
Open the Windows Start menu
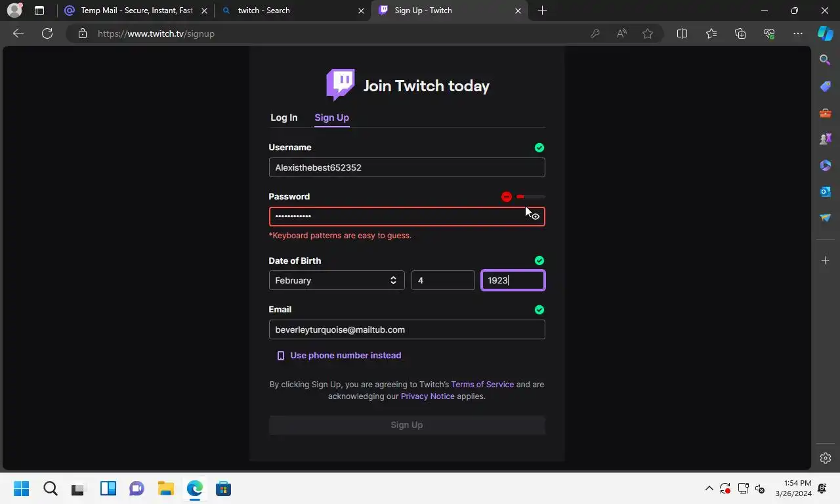pos(21,489)
